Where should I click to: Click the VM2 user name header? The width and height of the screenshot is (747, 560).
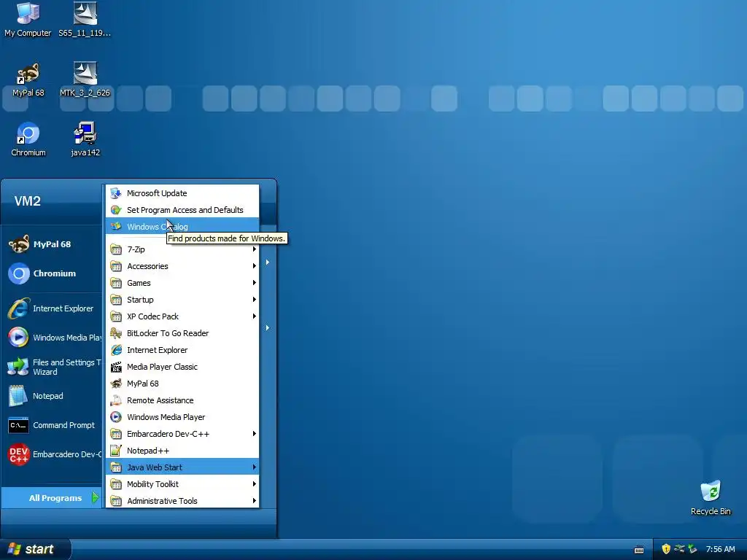28,201
